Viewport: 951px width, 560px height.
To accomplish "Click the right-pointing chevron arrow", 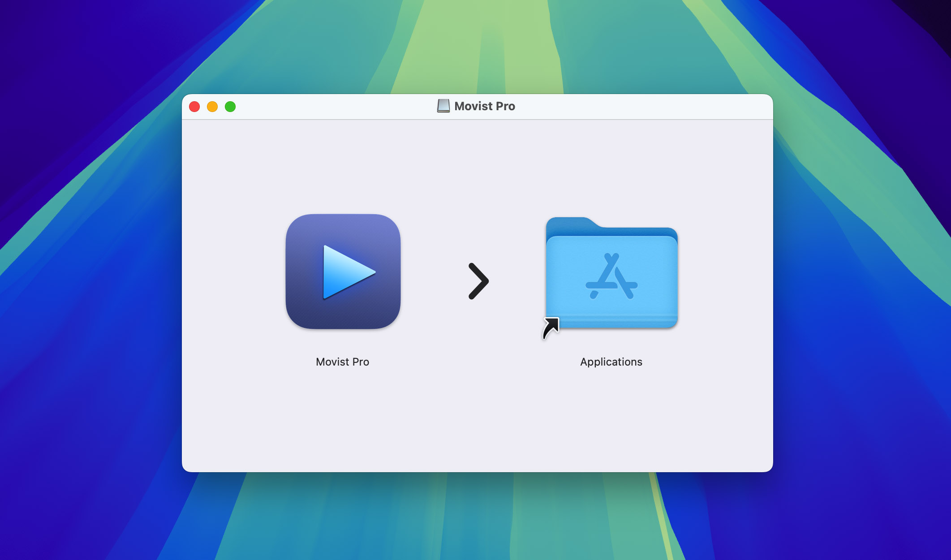I will pos(478,281).
